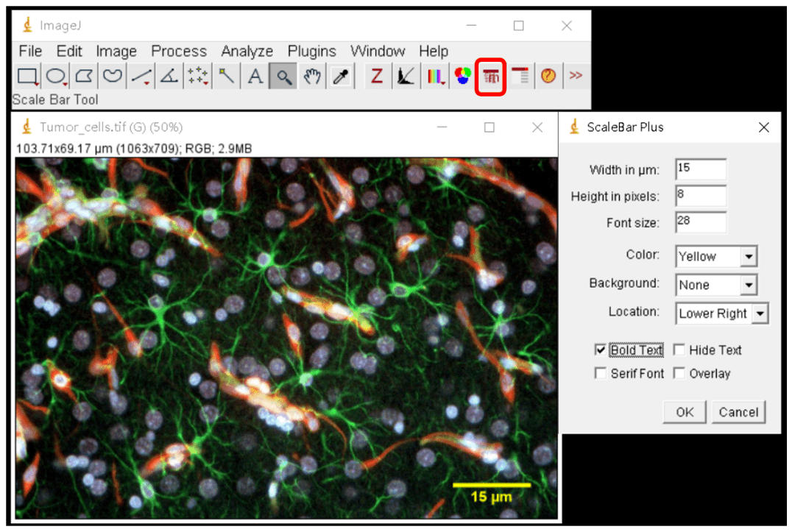Confirm scale bar settings with OK
This screenshot has height=532, width=795.
pyautogui.click(x=685, y=411)
